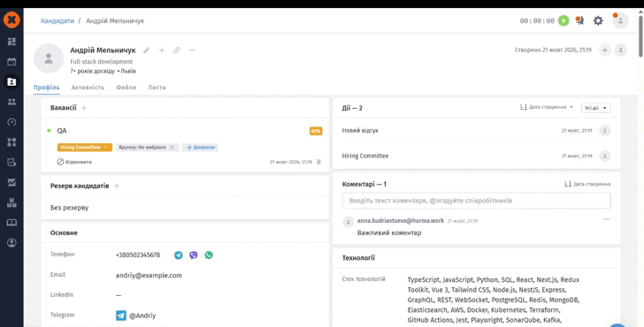Image resolution: width=644 pixels, height=327 pixels.
Task: Add reserve with plus next to Резерв кандидатів
Action: coord(117,186)
